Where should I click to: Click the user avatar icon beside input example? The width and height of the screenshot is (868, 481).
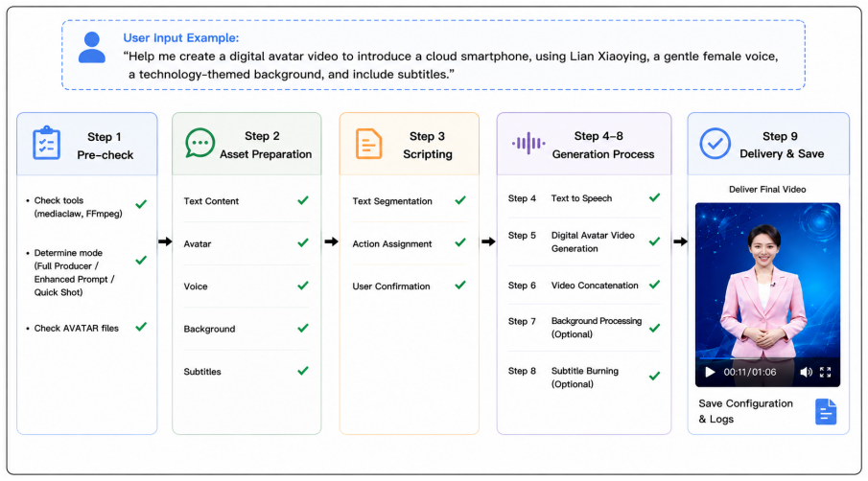point(92,48)
